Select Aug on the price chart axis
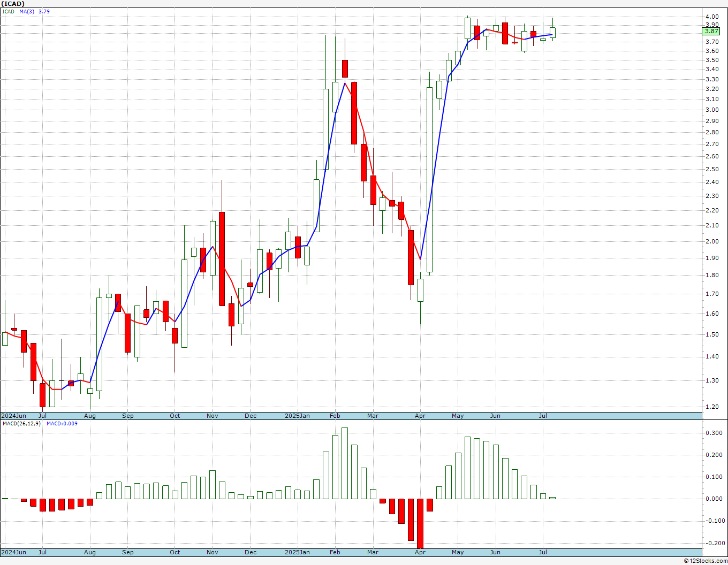728x565 pixels. click(x=90, y=416)
